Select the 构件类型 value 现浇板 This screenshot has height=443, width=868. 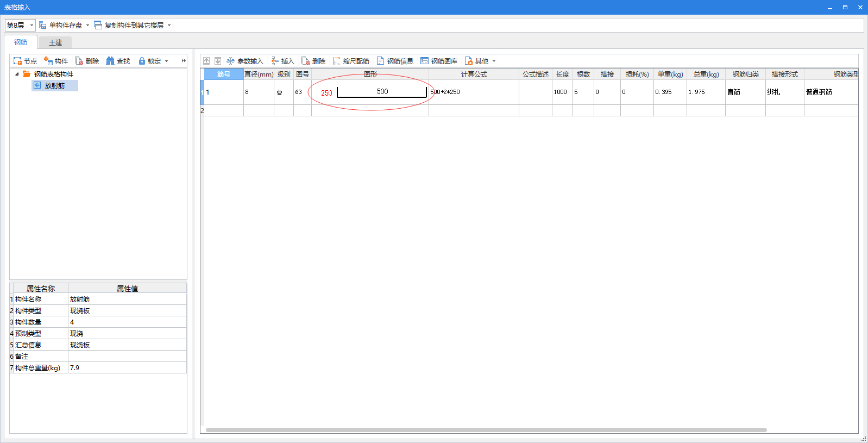pyautogui.click(x=127, y=311)
